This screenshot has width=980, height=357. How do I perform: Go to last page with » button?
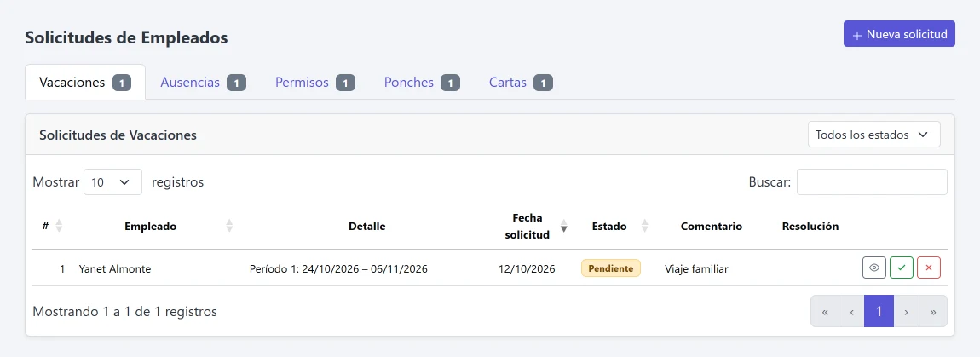pos(933,311)
